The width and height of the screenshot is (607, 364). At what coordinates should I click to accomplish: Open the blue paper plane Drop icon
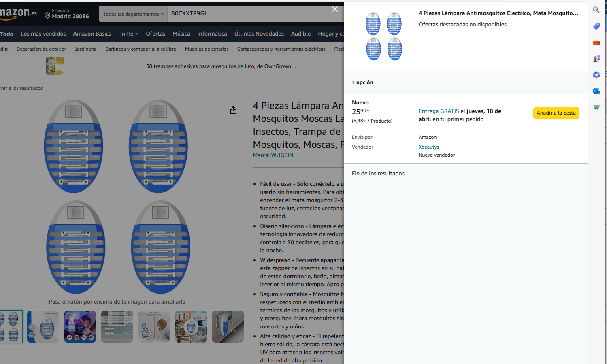click(596, 107)
